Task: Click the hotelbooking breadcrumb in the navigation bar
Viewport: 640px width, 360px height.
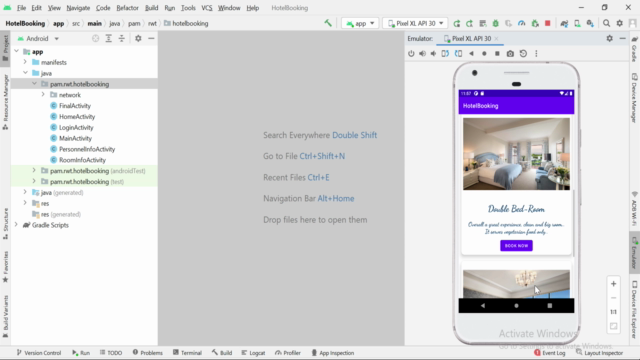Action: (x=186, y=24)
